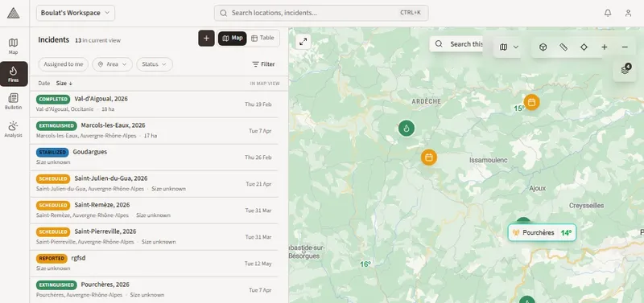
Task: Open the map style dropdown
Action: coord(509,47)
